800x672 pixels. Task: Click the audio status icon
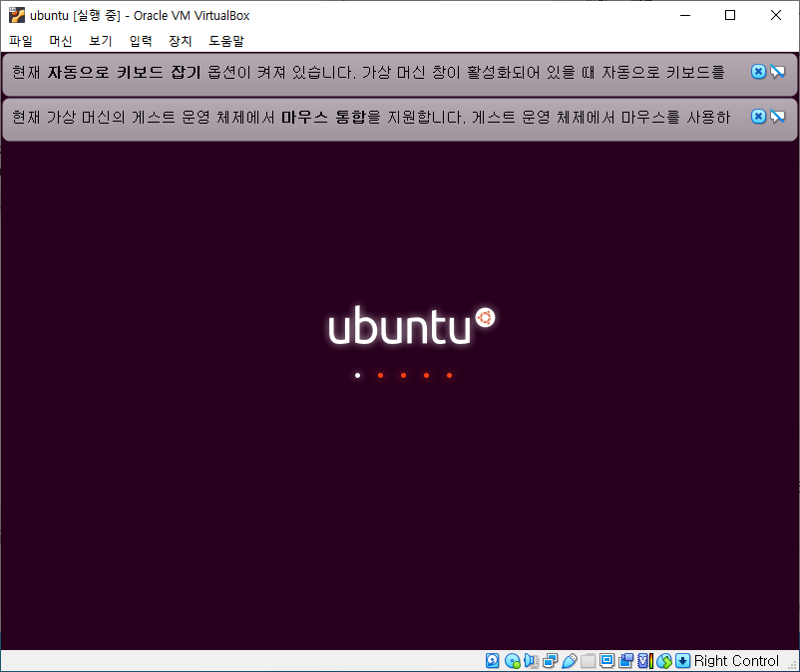[531, 661]
